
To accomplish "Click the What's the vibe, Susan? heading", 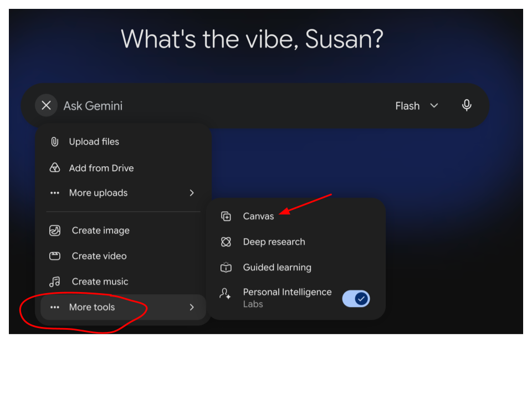I will click(x=252, y=39).
